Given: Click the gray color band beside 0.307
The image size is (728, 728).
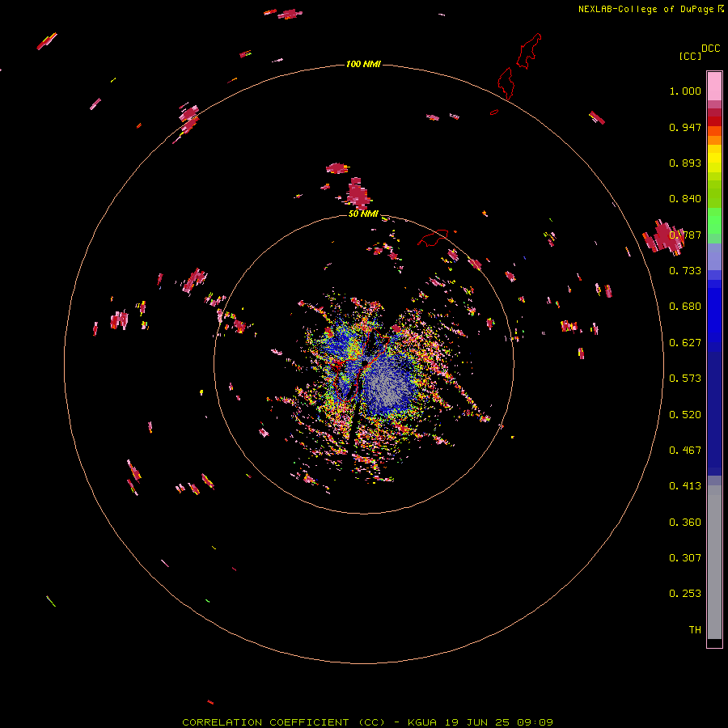Looking at the screenshot, I should click(714, 566).
